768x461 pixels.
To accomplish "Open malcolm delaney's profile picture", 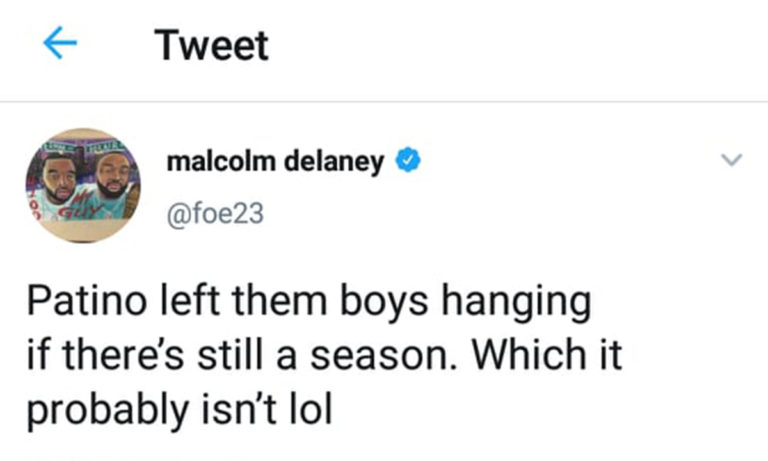I will tap(82, 185).
